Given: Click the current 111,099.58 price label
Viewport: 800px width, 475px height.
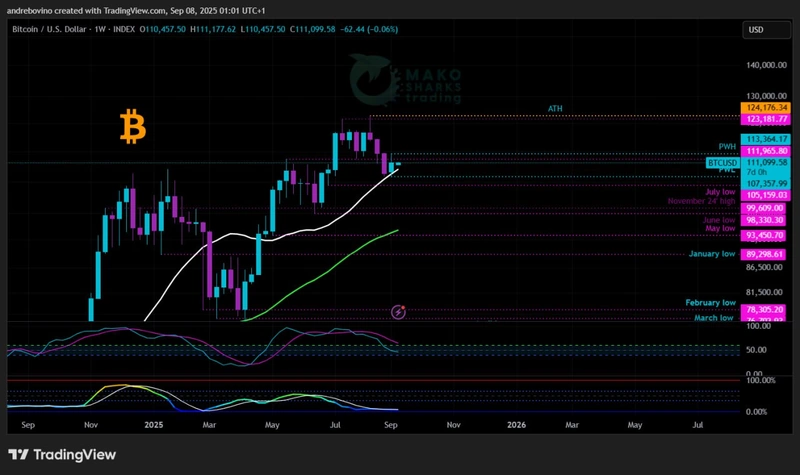Looking at the screenshot, I should pyautogui.click(x=767, y=162).
